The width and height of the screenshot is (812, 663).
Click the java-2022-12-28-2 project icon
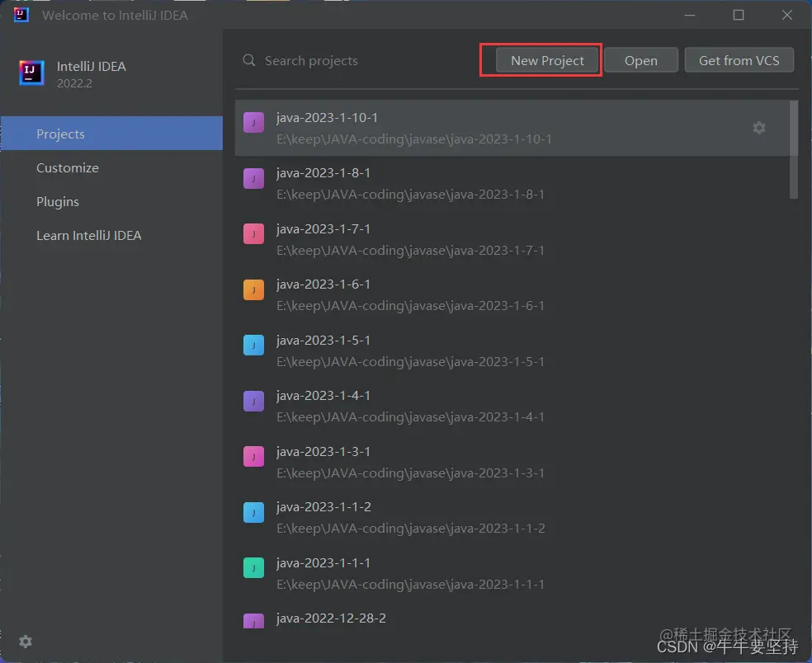pyautogui.click(x=254, y=621)
